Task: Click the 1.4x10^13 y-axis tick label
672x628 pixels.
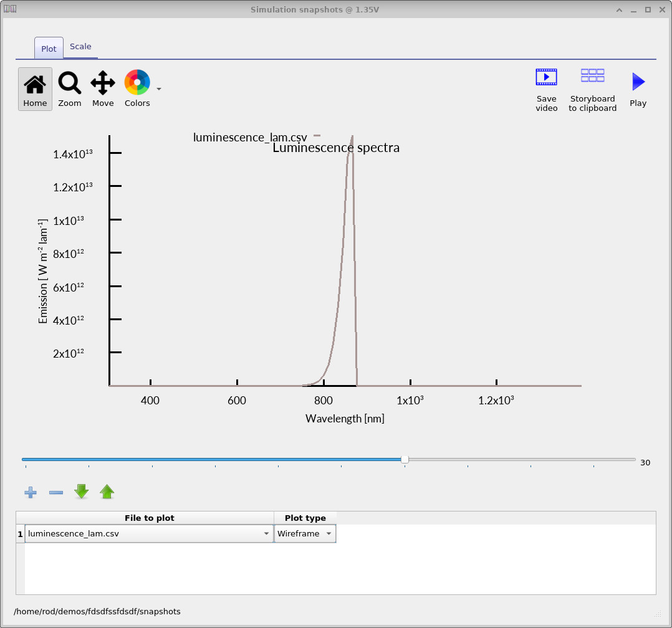Action: click(73, 154)
